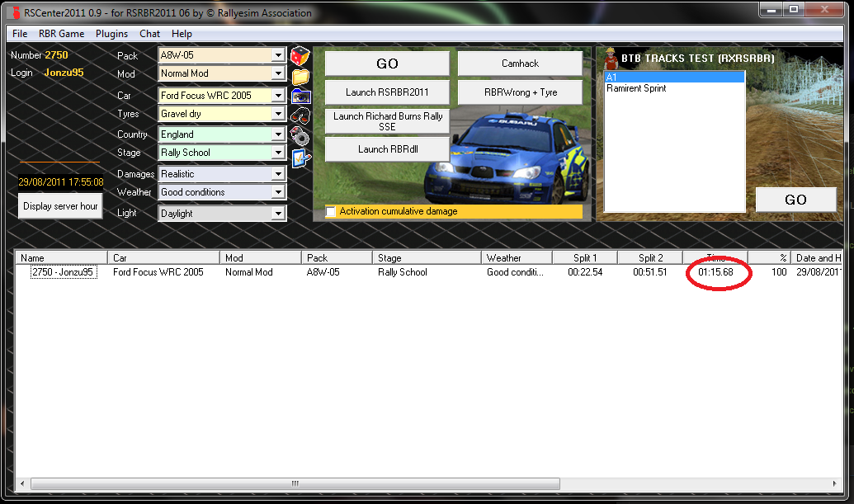
Task: Click the horizontal scrollbar thumb
Action: tap(295, 483)
